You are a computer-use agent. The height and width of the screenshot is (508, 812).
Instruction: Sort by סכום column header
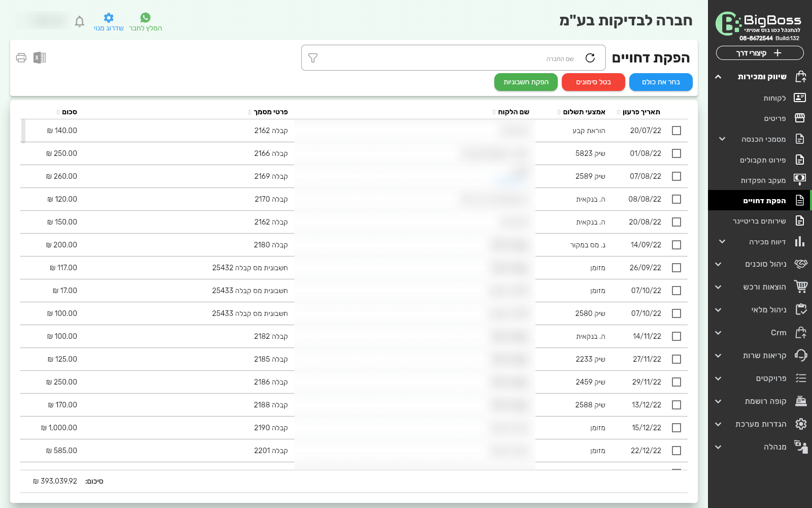click(66, 112)
